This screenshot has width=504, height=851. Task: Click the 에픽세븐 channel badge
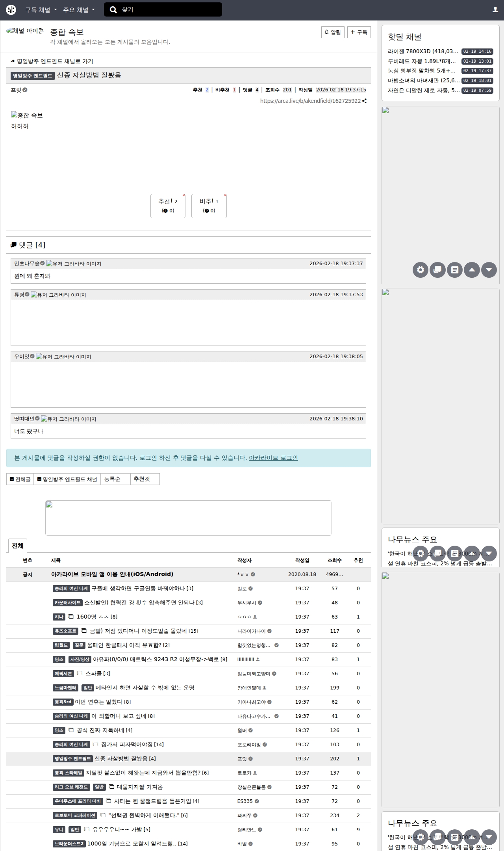[63, 674]
